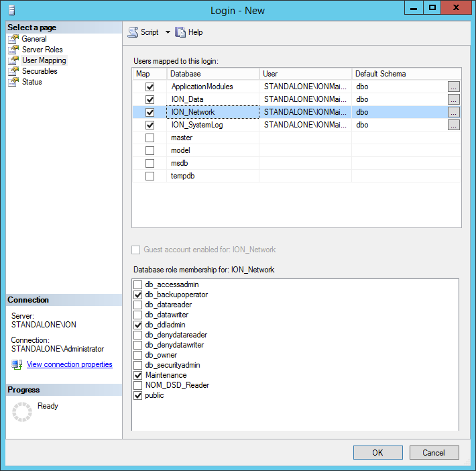
Task: Click the User Mapping page icon
Action: click(x=13, y=60)
